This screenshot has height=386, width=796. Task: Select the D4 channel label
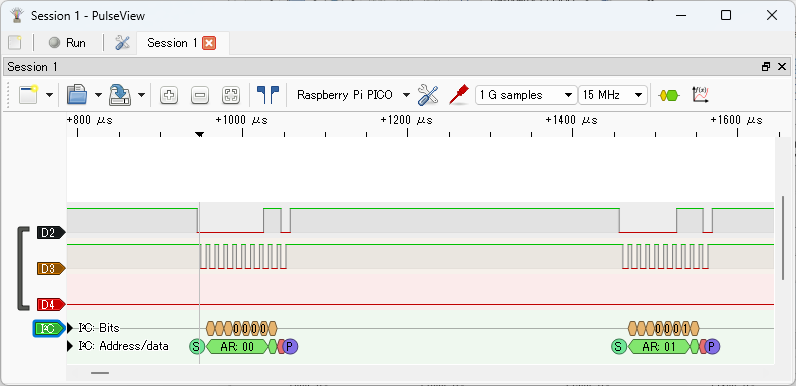tap(51, 304)
